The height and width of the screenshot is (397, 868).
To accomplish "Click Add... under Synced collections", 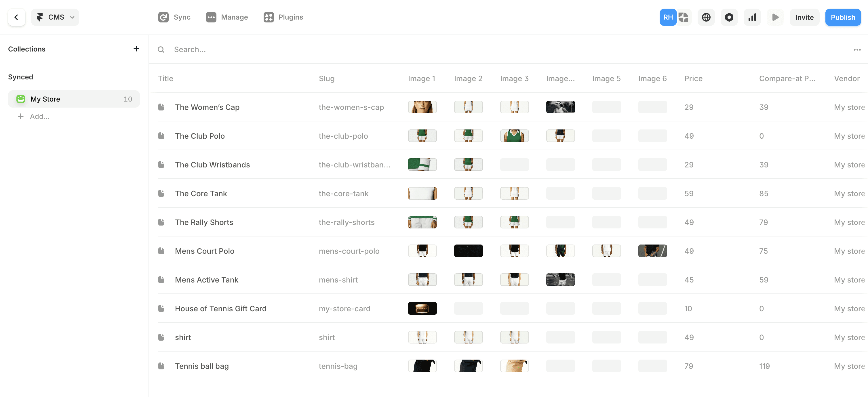I will coord(39,116).
